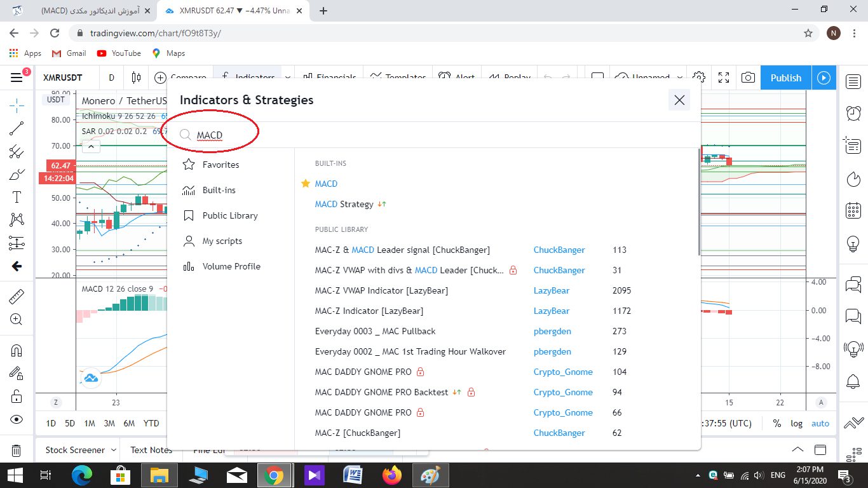Open author pbergden for MAC Pullback
The height and width of the screenshot is (488, 868).
click(552, 331)
